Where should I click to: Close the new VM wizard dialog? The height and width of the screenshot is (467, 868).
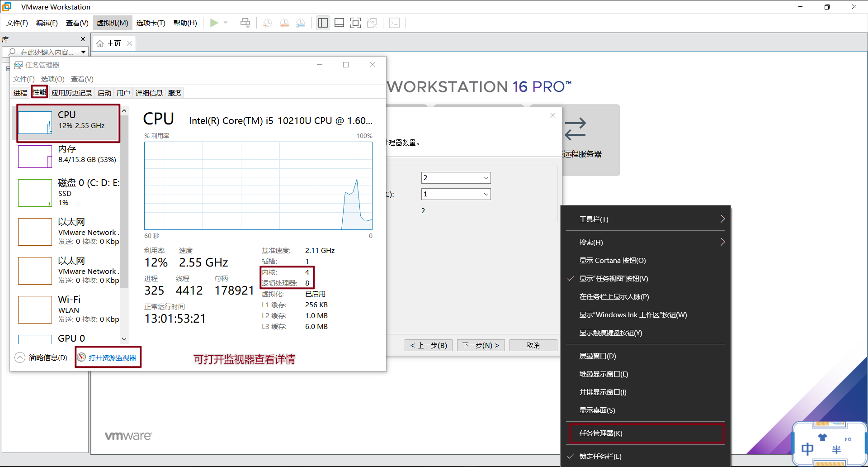552,115
